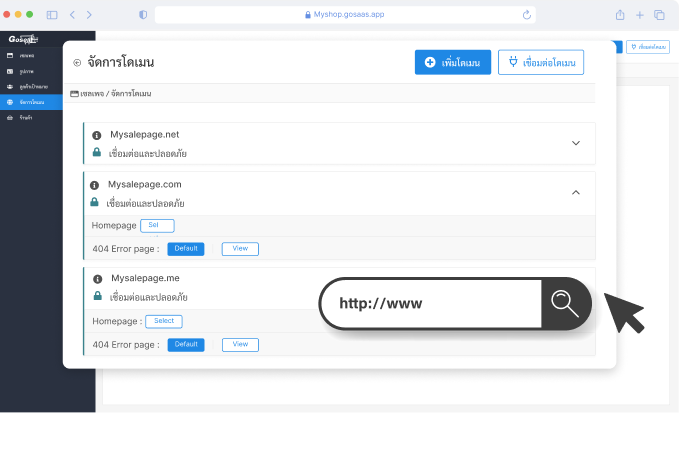Reload the page with the refresh icon

point(527,15)
